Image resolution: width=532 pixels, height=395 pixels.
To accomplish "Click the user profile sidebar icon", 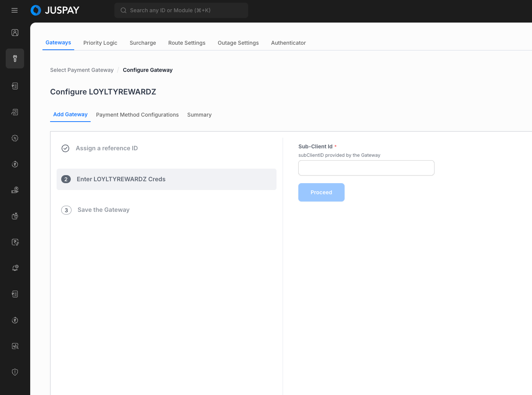I will pyautogui.click(x=15, y=33).
